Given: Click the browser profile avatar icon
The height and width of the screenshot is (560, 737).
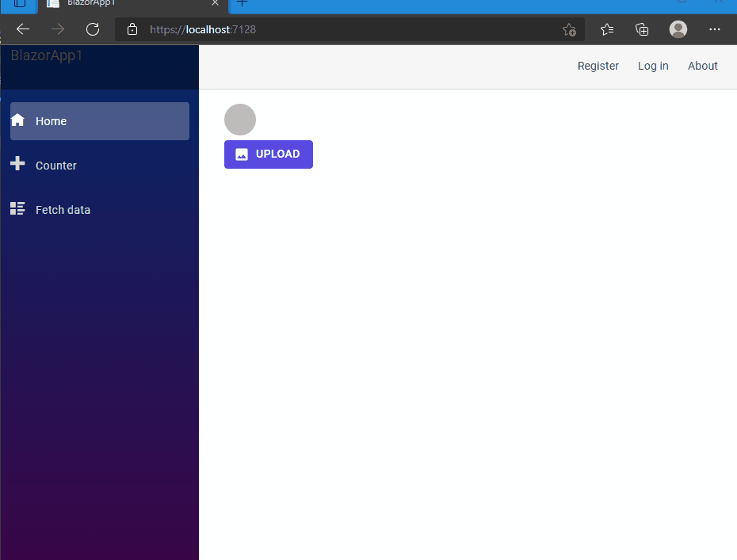Looking at the screenshot, I should (678, 29).
